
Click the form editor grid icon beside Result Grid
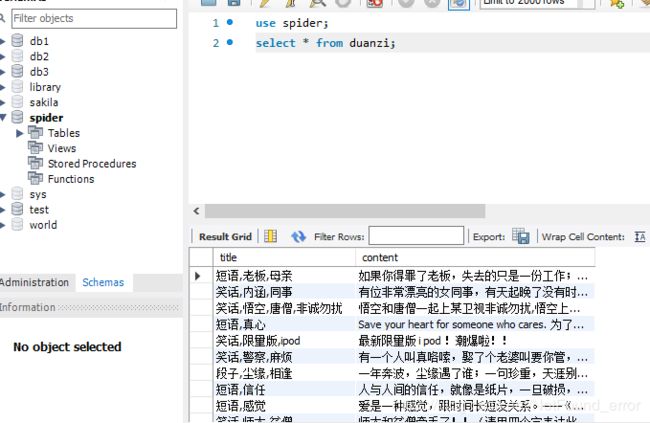(x=270, y=236)
